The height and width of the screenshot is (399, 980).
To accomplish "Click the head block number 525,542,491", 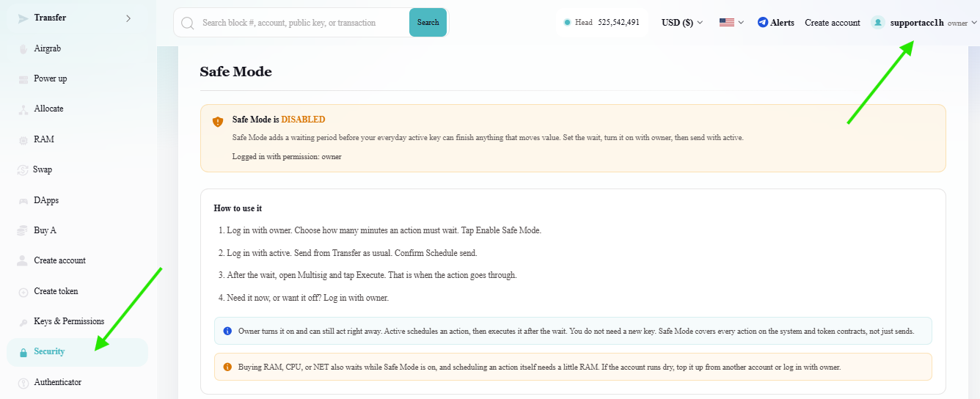I will pyautogui.click(x=618, y=23).
